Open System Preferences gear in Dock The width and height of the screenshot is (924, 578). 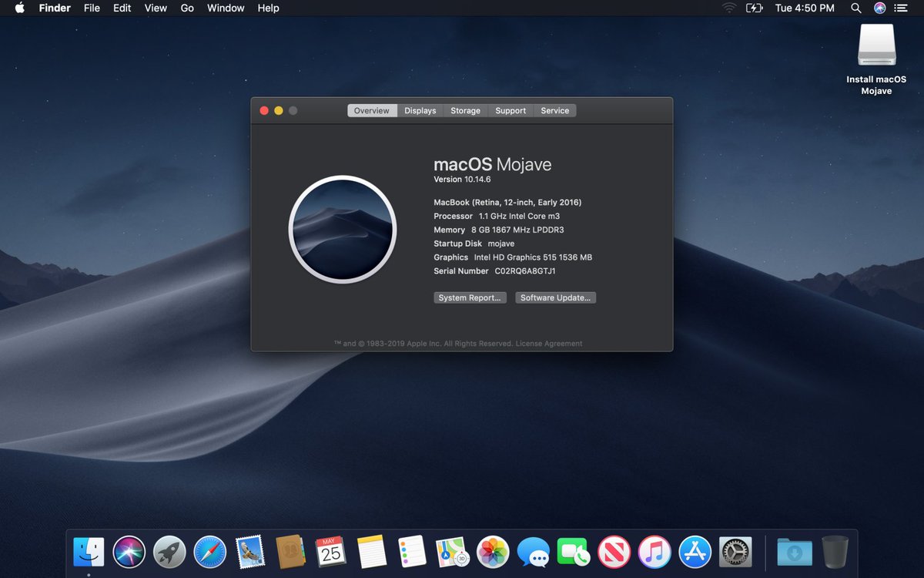pos(735,552)
